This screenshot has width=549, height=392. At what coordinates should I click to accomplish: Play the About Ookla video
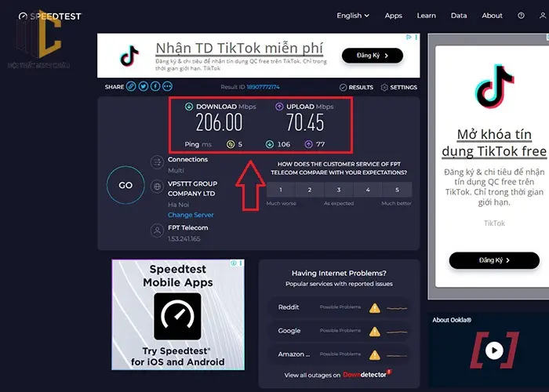tap(494, 350)
